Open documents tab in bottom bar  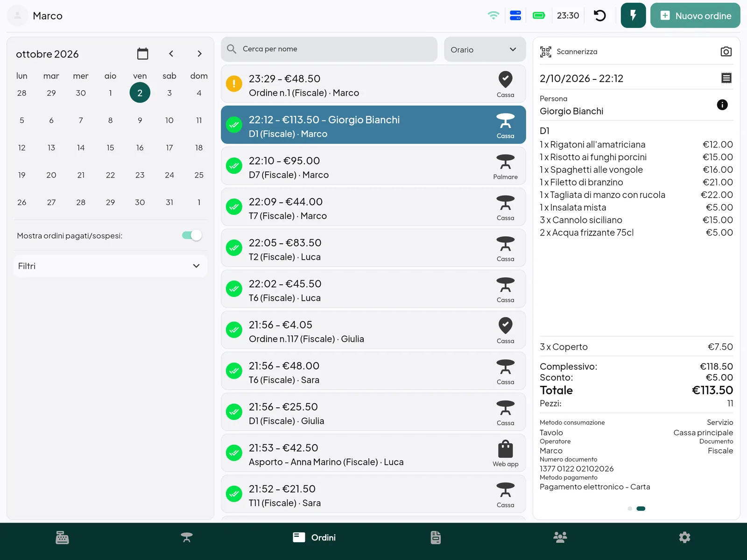coord(436,538)
